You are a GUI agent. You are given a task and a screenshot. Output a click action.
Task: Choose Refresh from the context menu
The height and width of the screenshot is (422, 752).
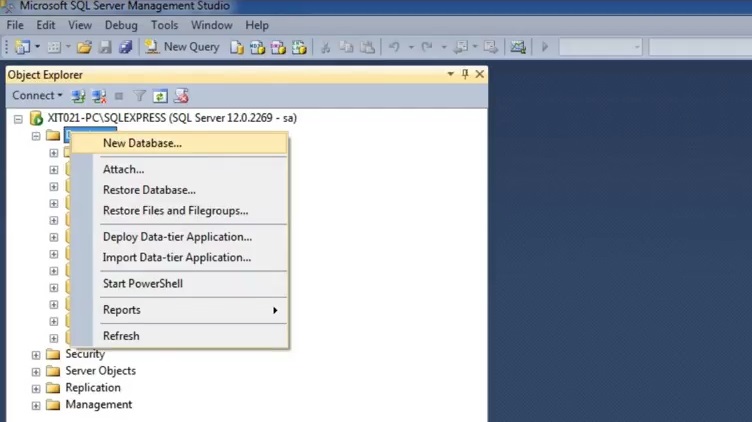click(179, 336)
